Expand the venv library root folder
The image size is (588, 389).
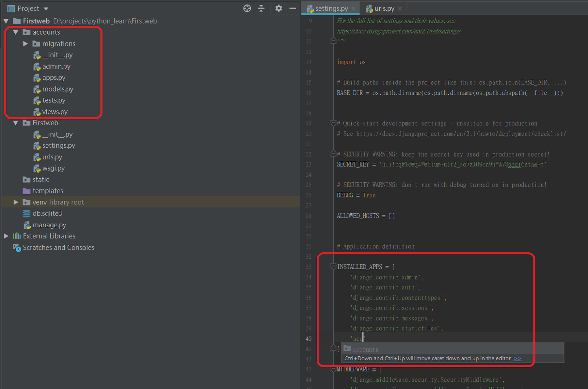coord(15,202)
